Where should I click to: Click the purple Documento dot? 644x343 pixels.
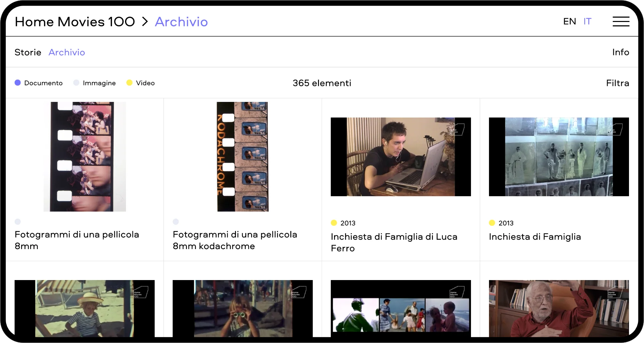pos(18,83)
